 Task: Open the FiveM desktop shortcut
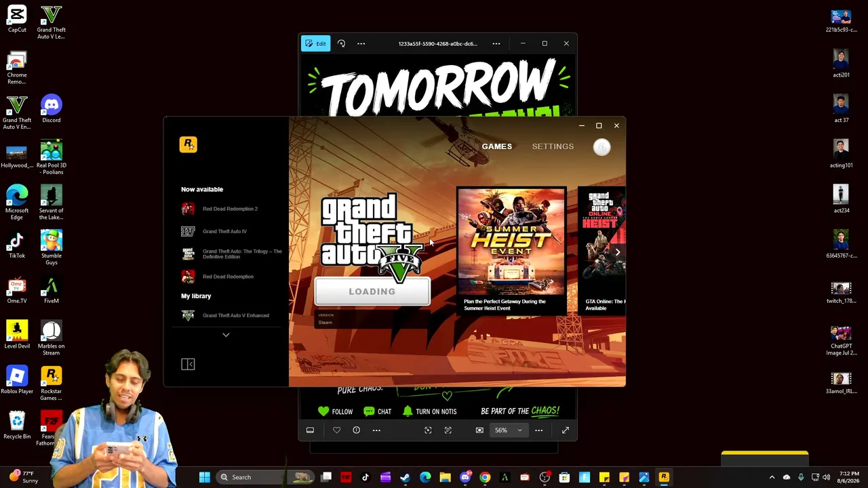(x=51, y=290)
